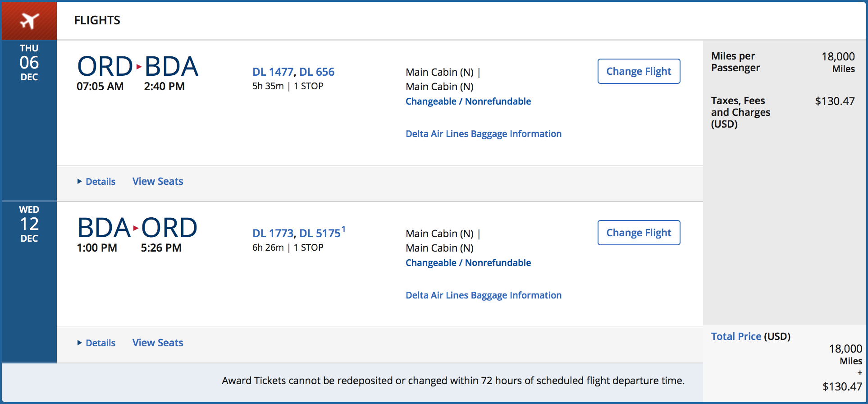Click the Total Price link
Image resolution: width=868 pixels, height=404 pixels.
pyautogui.click(x=736, y=336)
